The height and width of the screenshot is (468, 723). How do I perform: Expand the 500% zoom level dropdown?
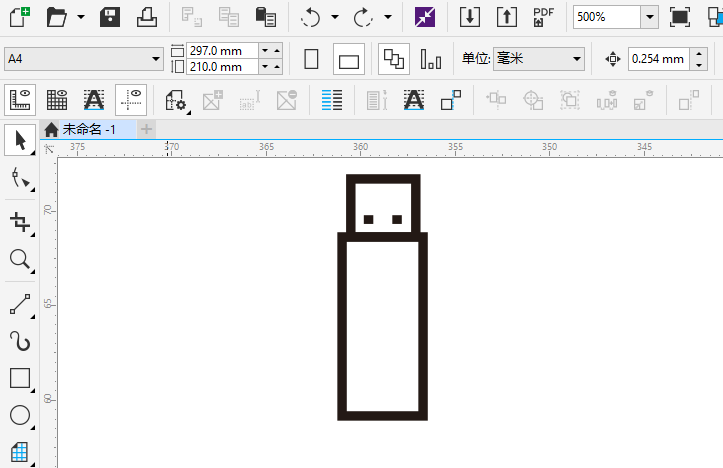(x=649, y=17)
